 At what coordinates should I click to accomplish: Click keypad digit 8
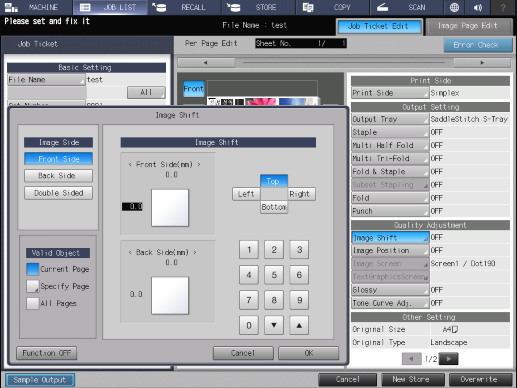(x=274, y=300)
